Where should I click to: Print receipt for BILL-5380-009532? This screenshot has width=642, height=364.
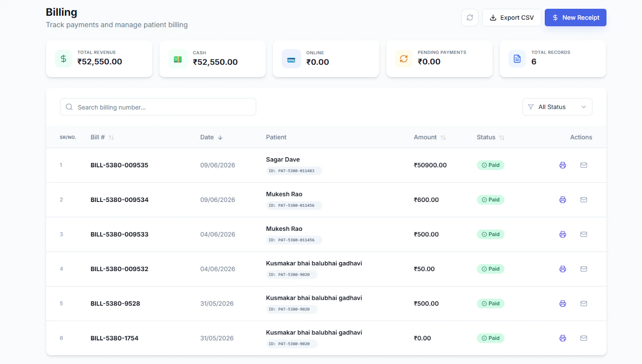click(563, 269)
